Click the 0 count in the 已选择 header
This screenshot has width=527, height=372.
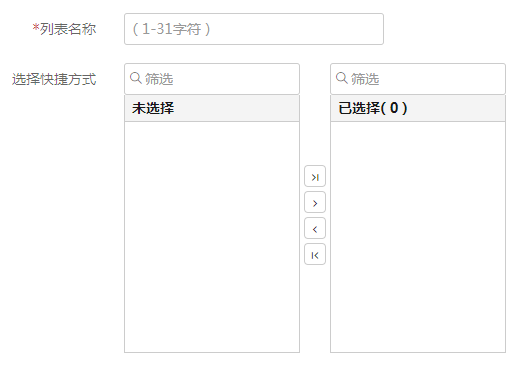coord(394,108)
